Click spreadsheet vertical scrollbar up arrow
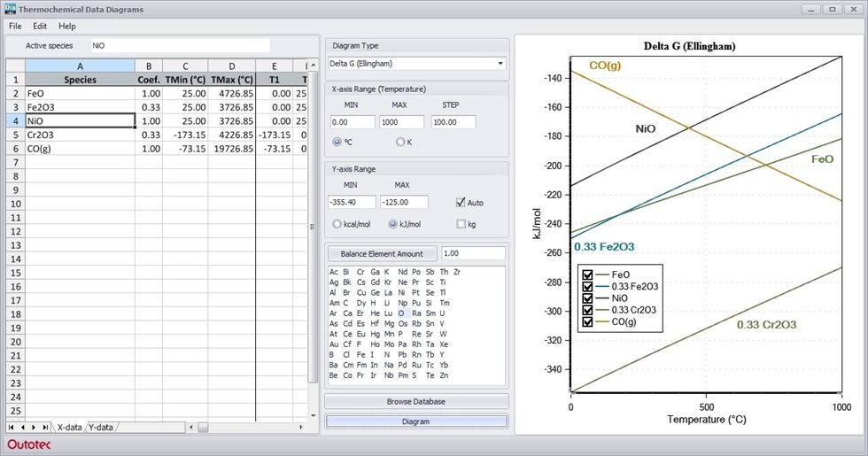 click(314, 66)
